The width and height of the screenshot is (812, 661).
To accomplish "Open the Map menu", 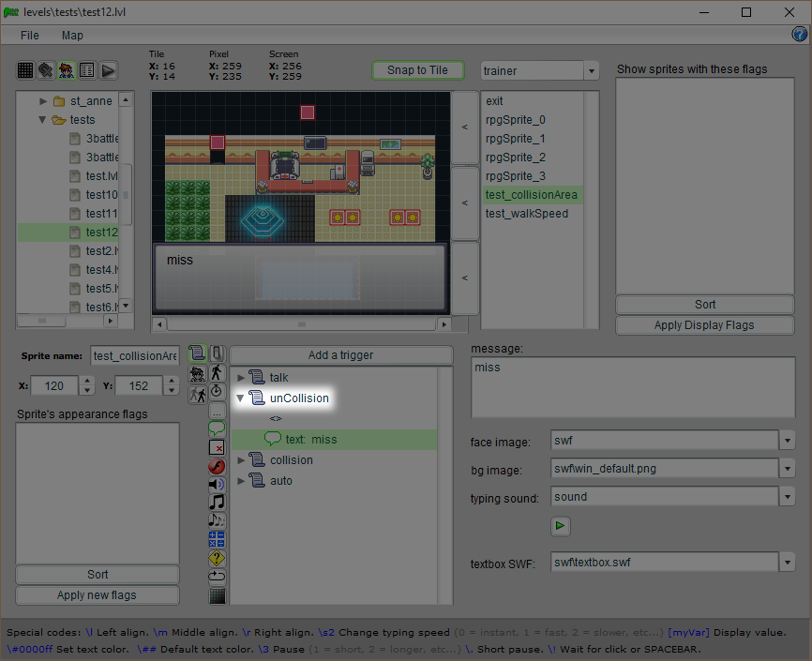I will coord(72,36).
